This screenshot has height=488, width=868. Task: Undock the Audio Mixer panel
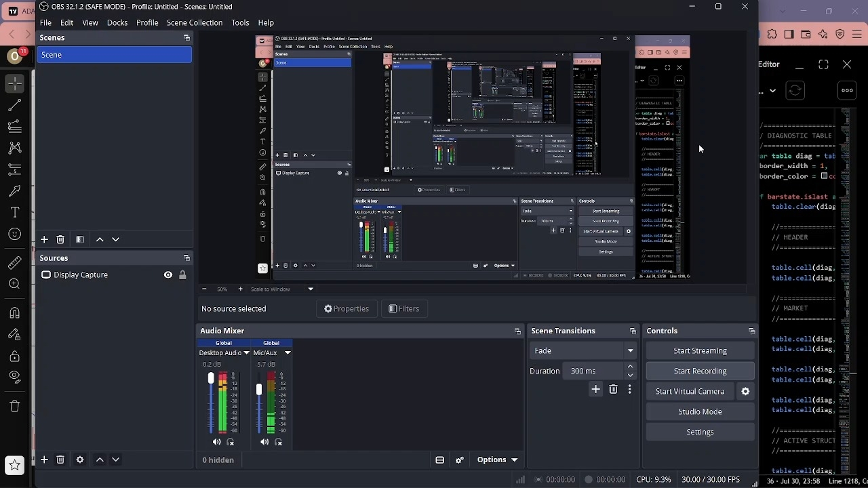point(517,331)
